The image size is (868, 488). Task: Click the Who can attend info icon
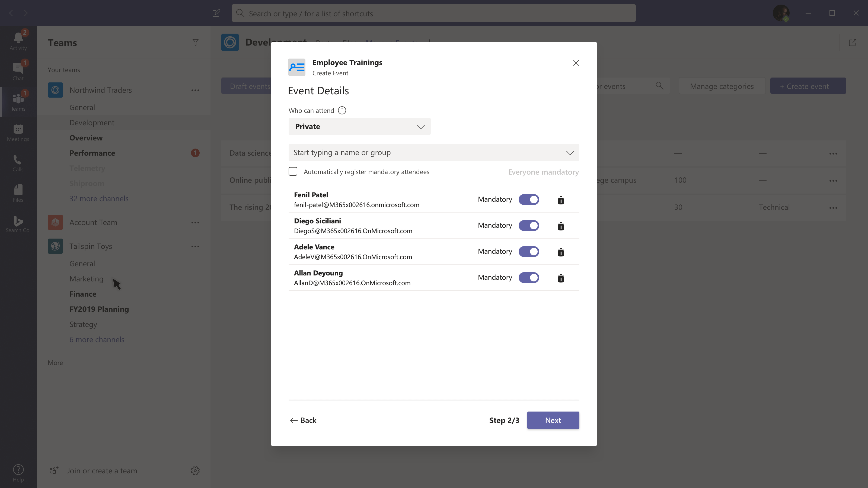(342, 110)
